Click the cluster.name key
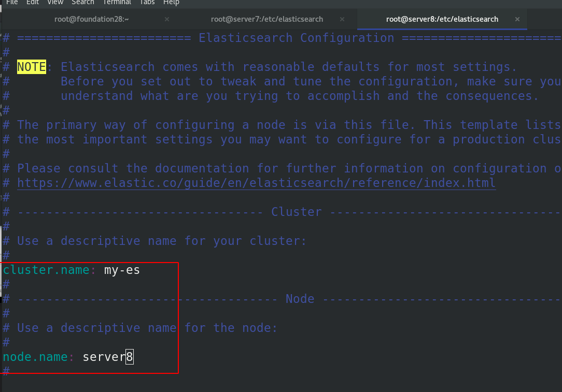 [x=46, y=270]
